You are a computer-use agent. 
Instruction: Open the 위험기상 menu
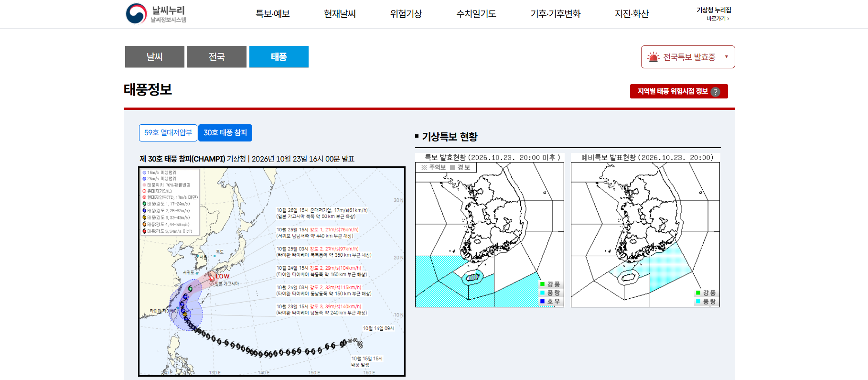click(x=406, y=14)
